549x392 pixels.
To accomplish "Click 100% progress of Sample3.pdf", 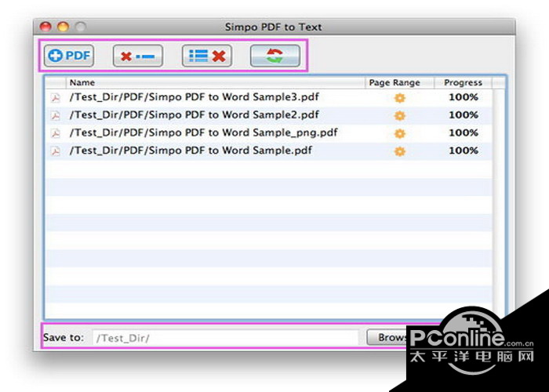I will [464, 97].
